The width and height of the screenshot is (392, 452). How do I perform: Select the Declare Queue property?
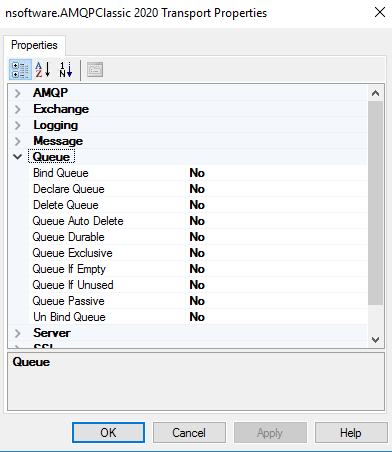coord(69,189)
